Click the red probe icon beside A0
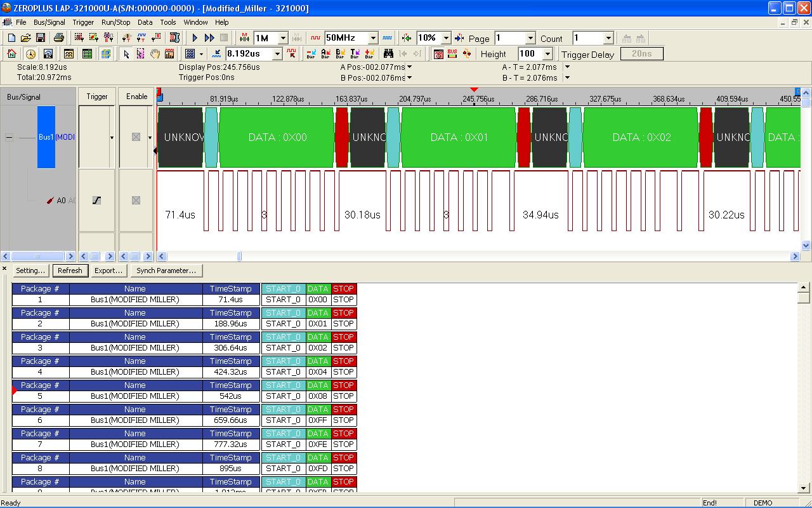 50,201
